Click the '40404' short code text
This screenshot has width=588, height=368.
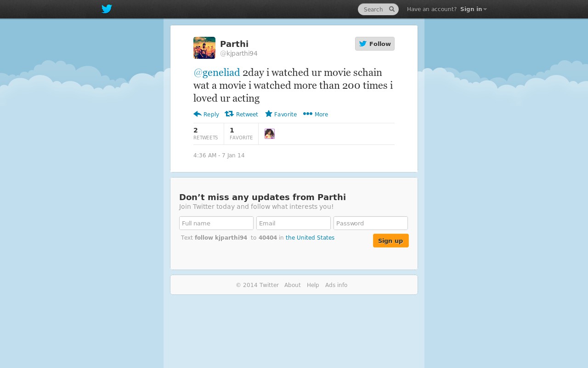click(x=268, y=238)
